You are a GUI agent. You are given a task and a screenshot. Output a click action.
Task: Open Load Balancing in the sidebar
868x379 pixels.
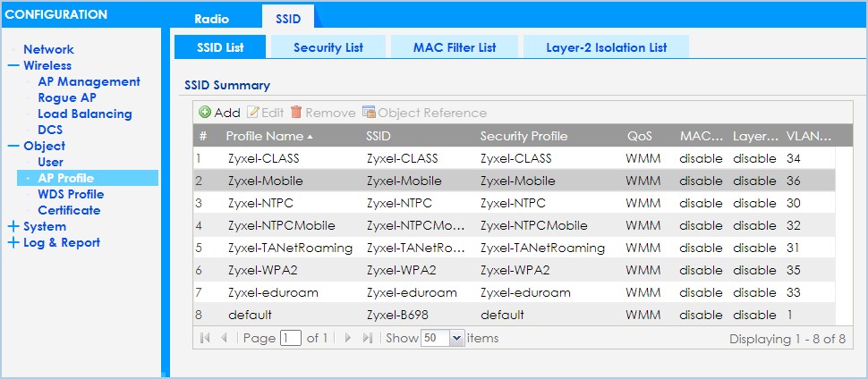85,114
